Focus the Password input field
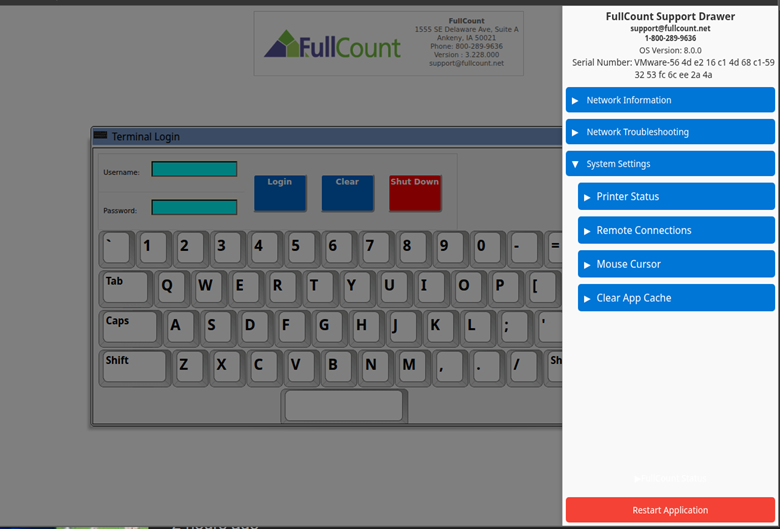The height and width of the screenshot is (529, 780). point(194,208)
